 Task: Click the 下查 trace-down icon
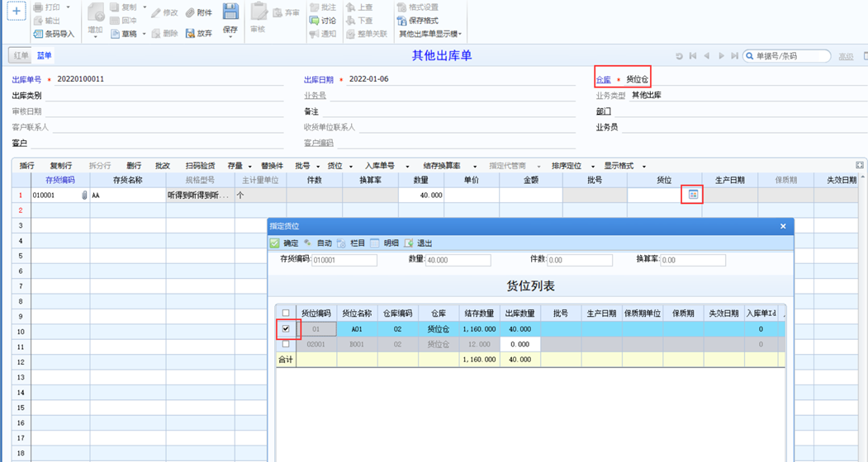tap(350, 21)
